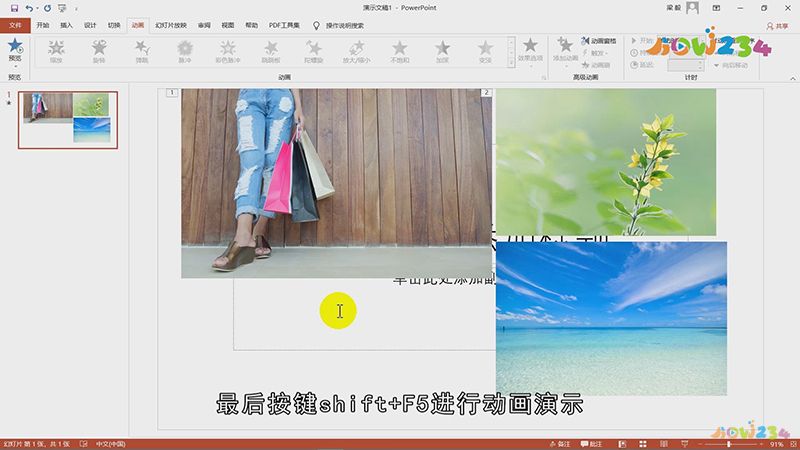This screenshot has width=800, height=450.
Task: Choose the 陀螺旋 spin effect
Action: pos(314,51)
